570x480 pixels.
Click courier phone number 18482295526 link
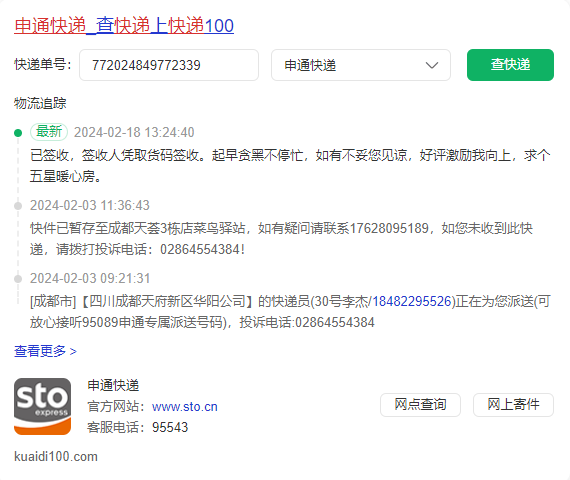412,301
